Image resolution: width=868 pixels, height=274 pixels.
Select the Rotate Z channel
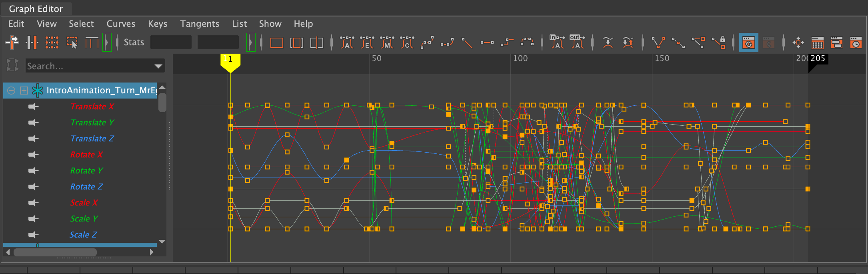pos(86,187)
